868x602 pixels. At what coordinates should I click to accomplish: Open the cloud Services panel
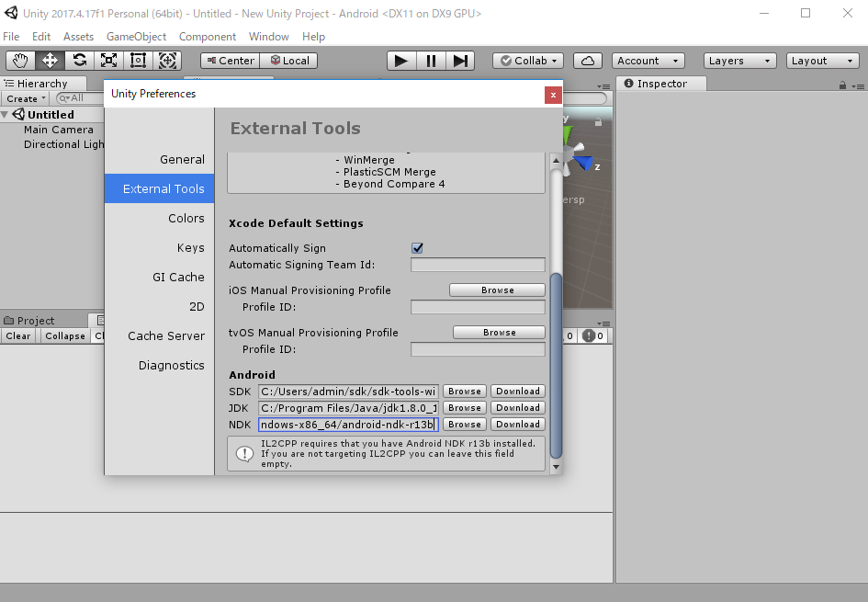click(588, 61)
